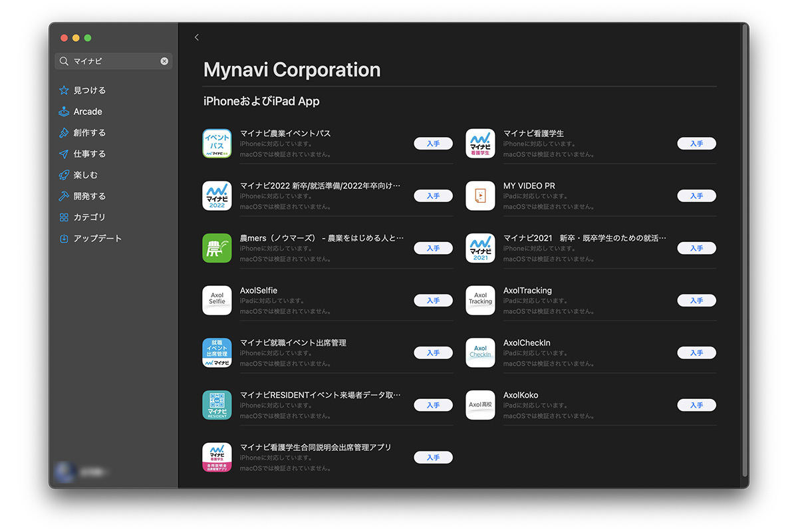798x532 pixels.
Task: Get MY VIDEO PR with 入手 button
Action: pyautogui.click(x=696, y=196)
